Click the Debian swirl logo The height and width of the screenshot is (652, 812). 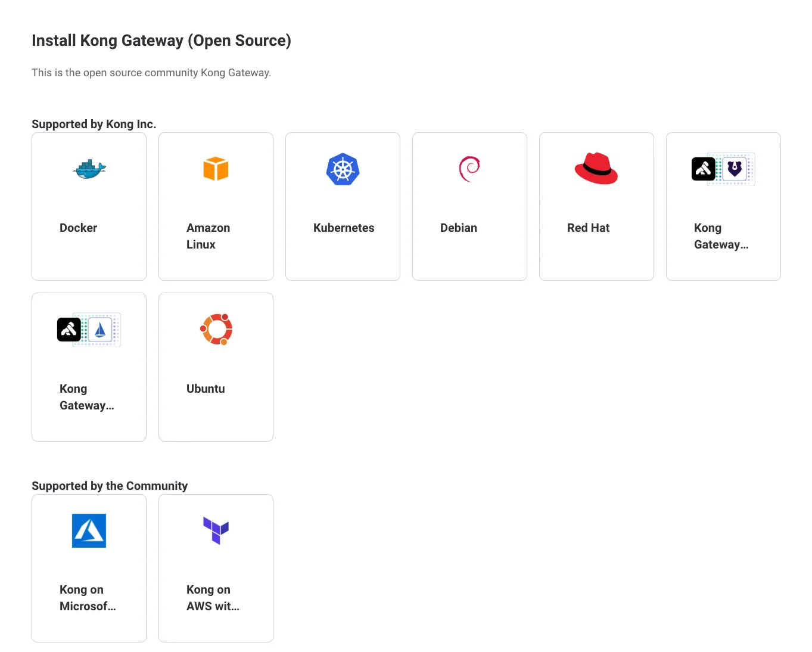(469, 169)
